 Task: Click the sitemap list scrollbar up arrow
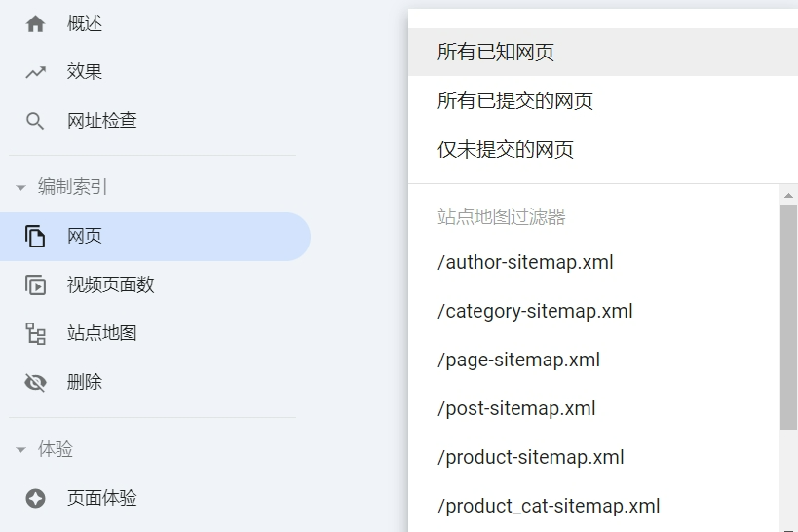(788, 195)
